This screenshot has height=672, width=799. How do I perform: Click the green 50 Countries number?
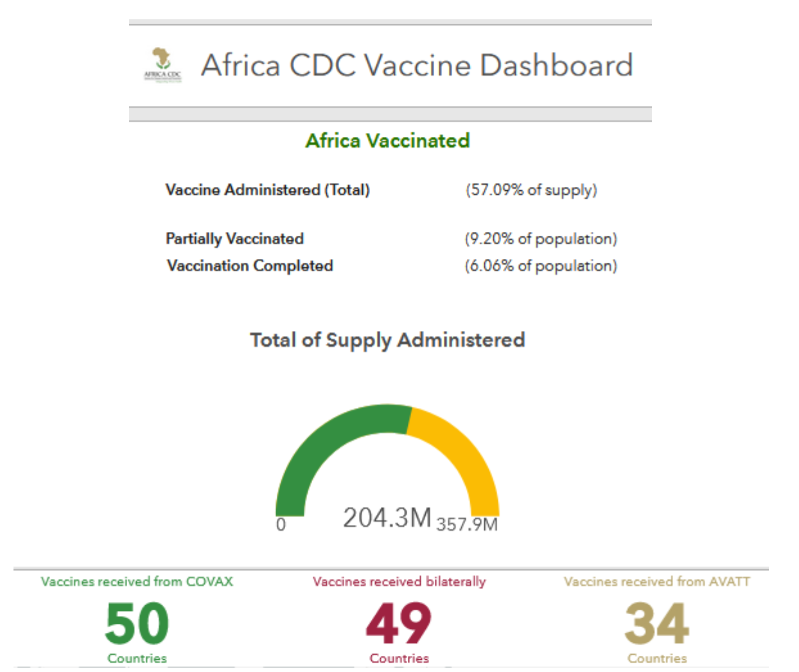point(137,624)
